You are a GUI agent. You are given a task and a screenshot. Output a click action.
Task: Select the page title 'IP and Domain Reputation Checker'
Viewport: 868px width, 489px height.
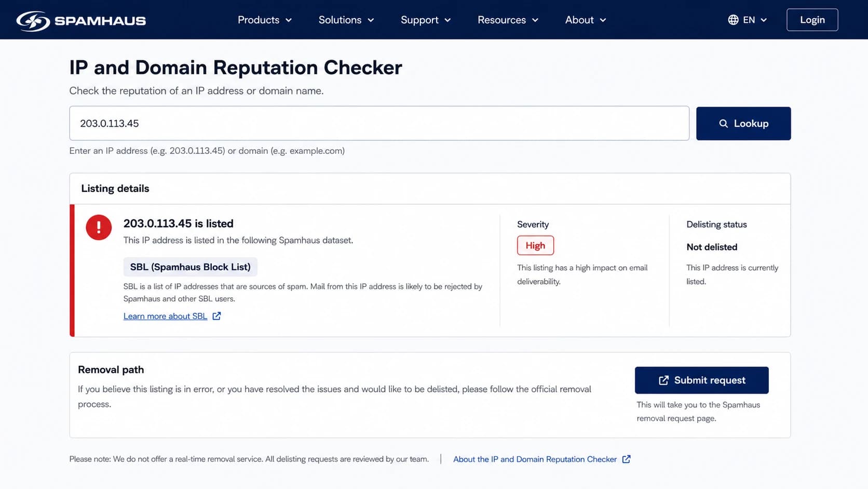click(x=236, y=68)
